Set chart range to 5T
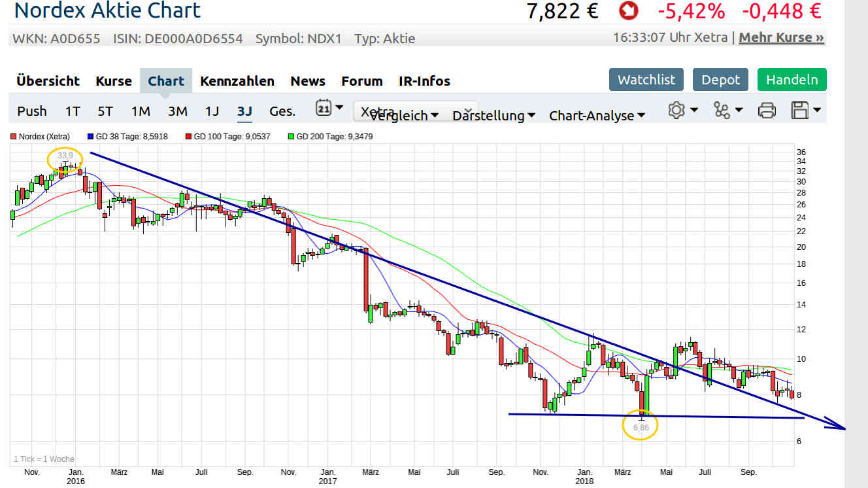The height and width of the screenshot is (488, 868). pos(105,111)
